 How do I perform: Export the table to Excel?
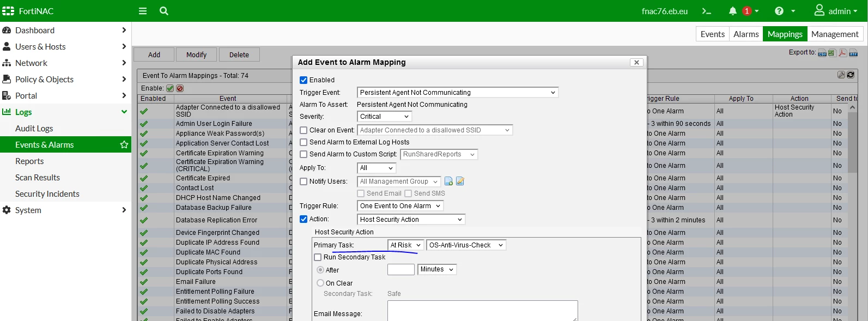(832, 53)
